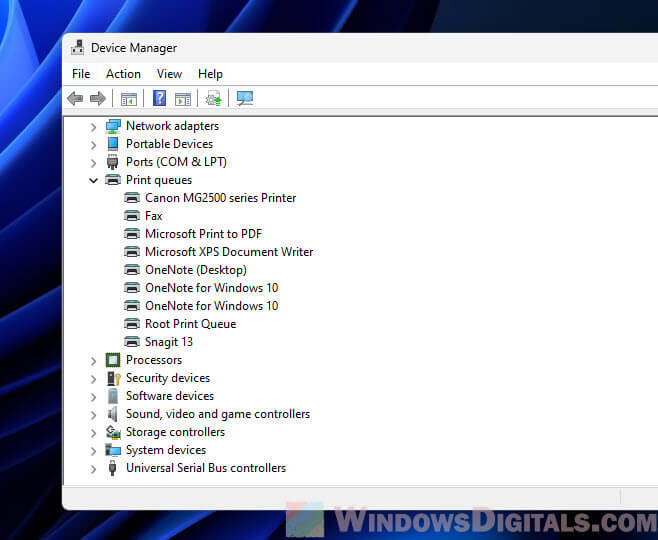658x540 pixels.
Task: Click Show/Hide Action Pane toolbar icon
Action: [183, 99]
